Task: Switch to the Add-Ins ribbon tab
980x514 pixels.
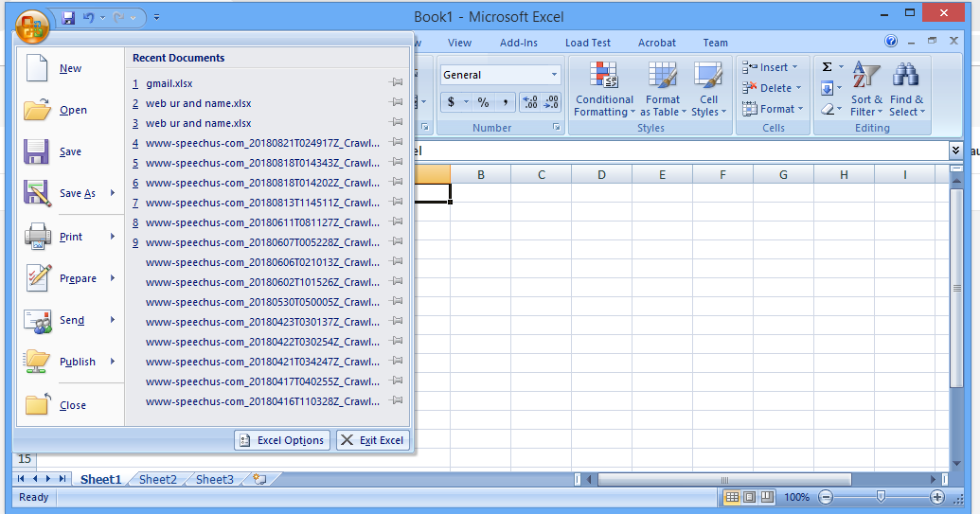Action: click(x=519, y=44)
